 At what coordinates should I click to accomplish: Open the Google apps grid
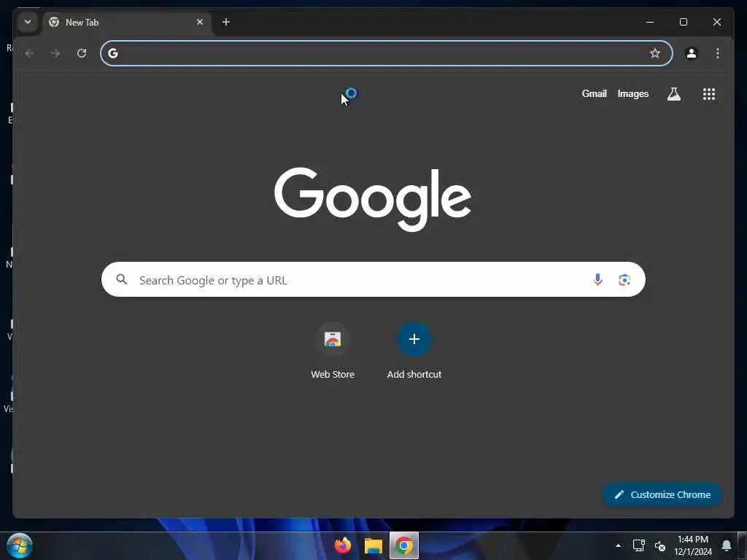pos(709,94)
